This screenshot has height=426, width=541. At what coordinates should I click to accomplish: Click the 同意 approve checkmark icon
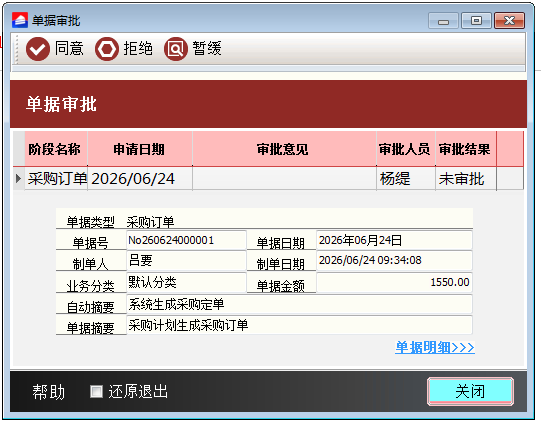pos(38,49)
